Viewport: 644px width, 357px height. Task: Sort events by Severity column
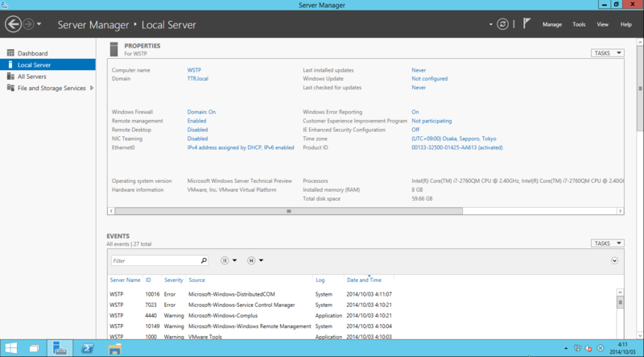174,280
